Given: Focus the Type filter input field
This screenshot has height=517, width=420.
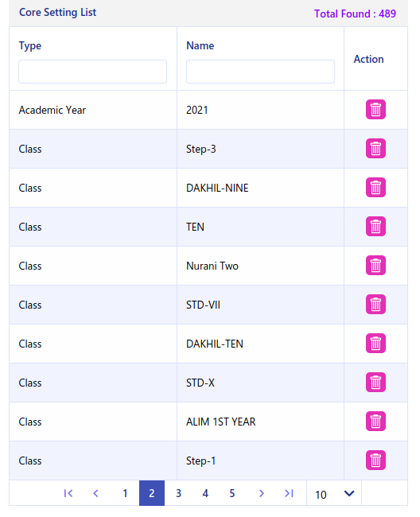Looking at the screenshot, I should point(92,72).
